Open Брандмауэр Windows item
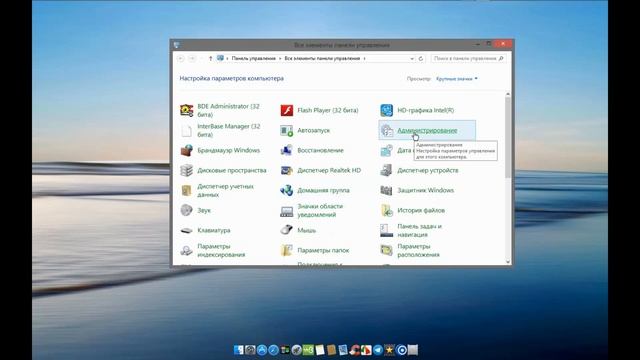Screen dimensions: 640x360 coord(220,150)
